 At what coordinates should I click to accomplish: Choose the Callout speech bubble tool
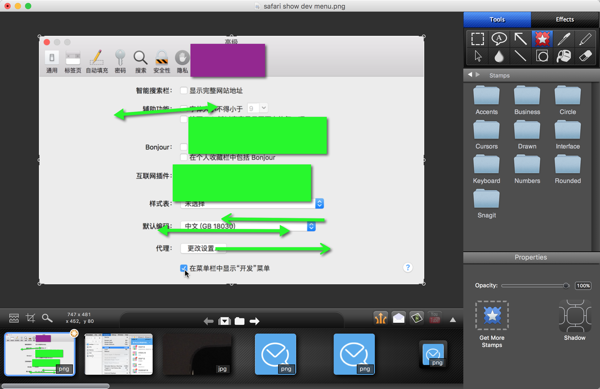pyautogui.click(x=499, y=39)
